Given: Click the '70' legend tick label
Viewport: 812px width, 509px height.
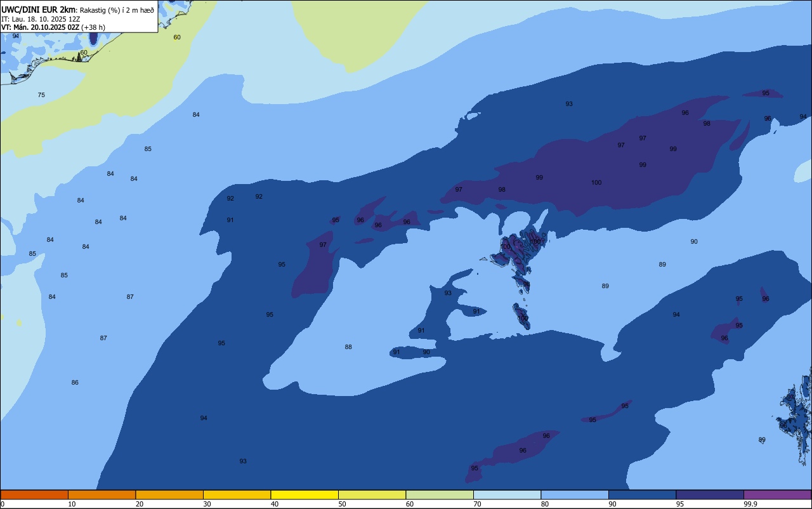Looking at the screenshot, I should 478,504.
